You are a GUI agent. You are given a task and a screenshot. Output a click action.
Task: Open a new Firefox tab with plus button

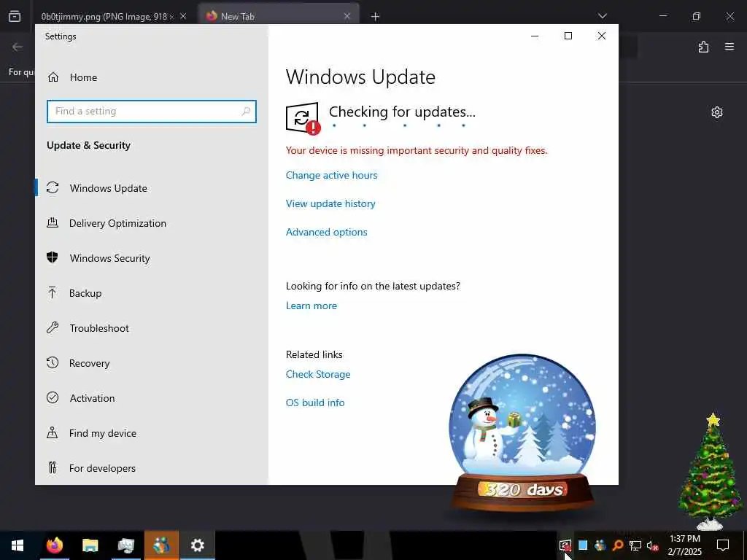pos(376,17)
